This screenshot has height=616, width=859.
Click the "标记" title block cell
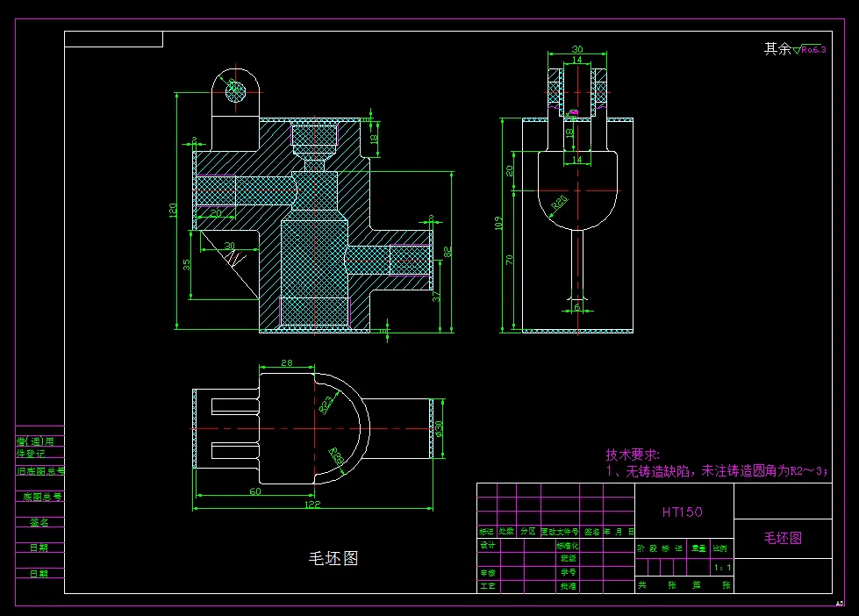click(486, 532)
